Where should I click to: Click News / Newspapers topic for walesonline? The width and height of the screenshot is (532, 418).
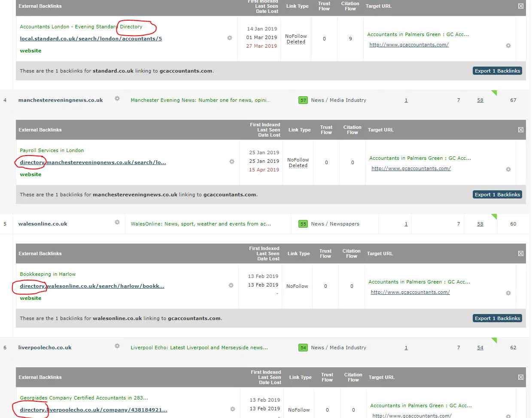click(335, 224)
